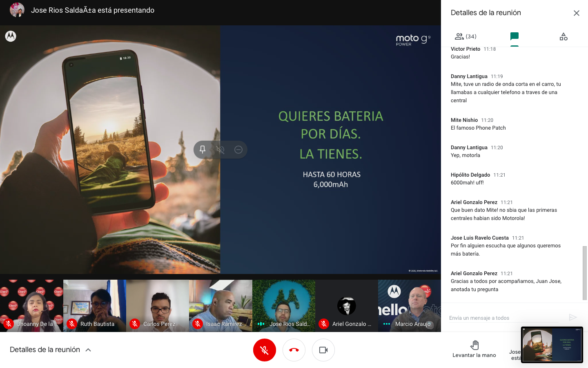Click Hipólito Delgado's message '6000mah! uff!'
The width and height of the screenshot is (588, 368).
[467, 183]
